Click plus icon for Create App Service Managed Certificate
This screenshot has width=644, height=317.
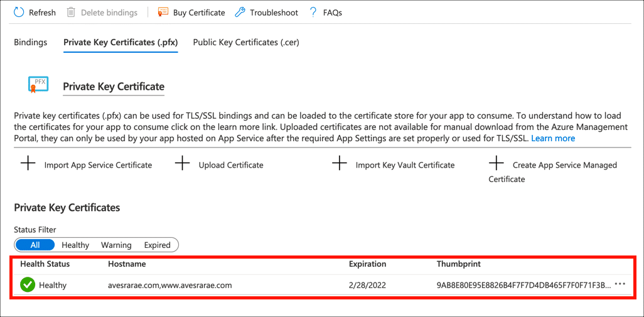pyautogui.click(x=496, y=164)
